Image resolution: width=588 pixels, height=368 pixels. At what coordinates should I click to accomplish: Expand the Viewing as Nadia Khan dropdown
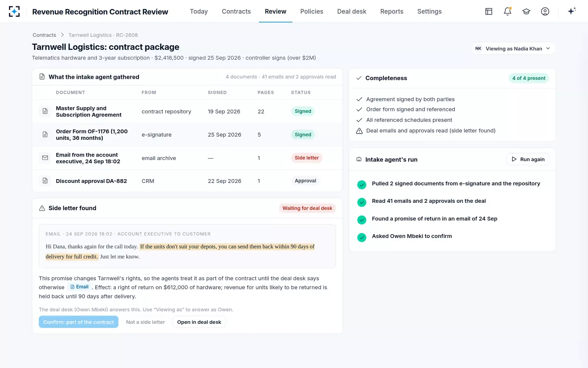click(x=514, y=48)
